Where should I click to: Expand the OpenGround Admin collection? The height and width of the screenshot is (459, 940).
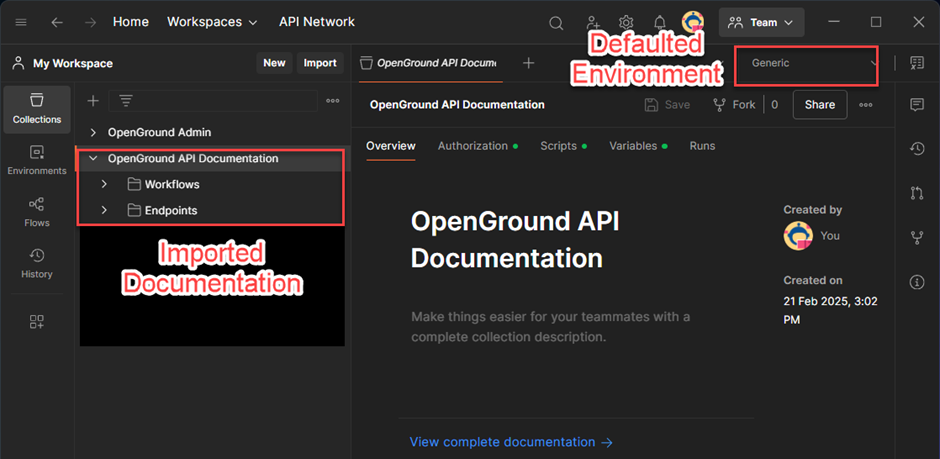(93, 132)
